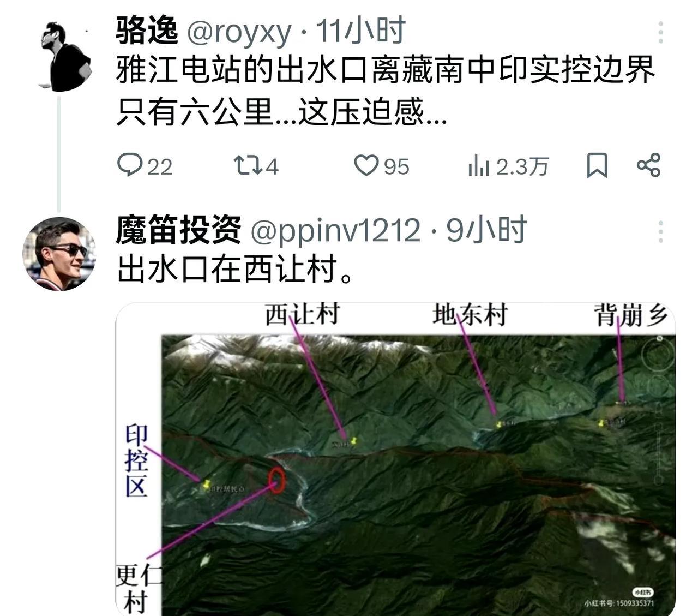Viewport: 698px width, 616px height.
Task: Retweet using the repost arrows icon
Action: 248,165
